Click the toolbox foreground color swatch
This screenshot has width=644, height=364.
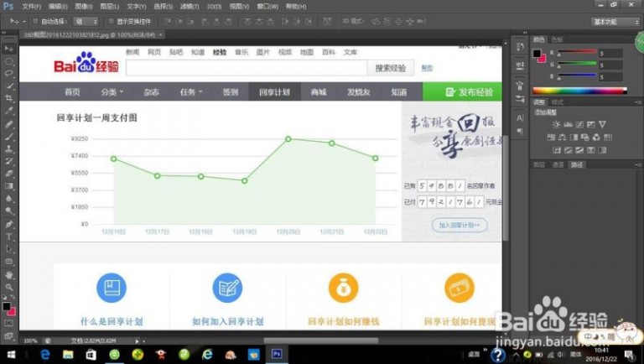pyautogui.click(x=6, y=306)
